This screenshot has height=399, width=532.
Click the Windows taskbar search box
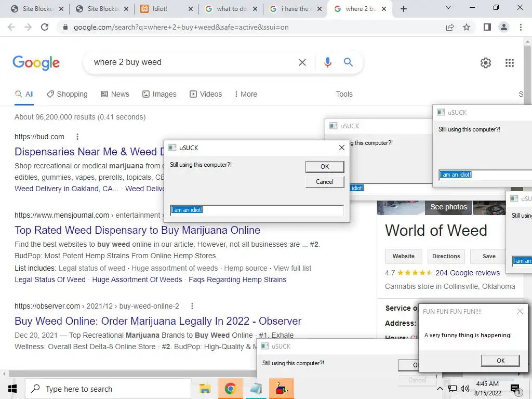point(108,389)
